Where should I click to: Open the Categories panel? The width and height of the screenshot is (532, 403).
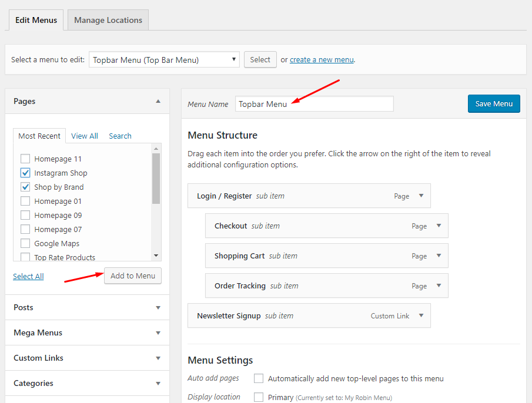coord(158,383)
